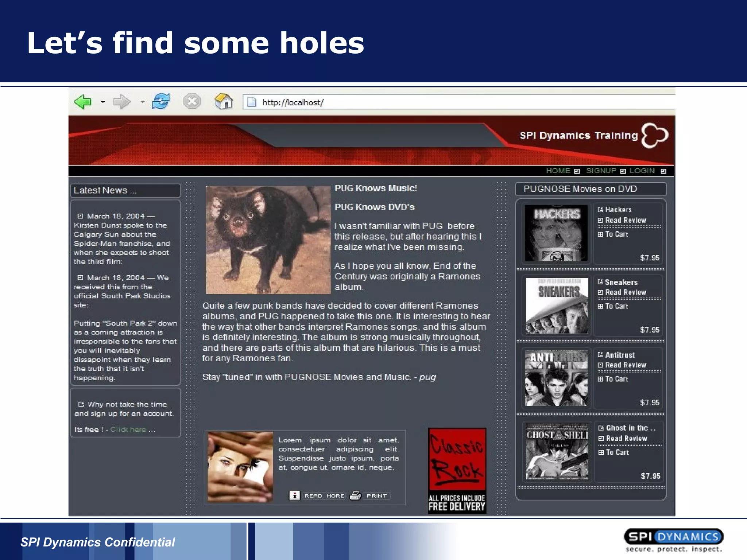
Task: Open the HOME navigation link
Action: click(558, 171)
